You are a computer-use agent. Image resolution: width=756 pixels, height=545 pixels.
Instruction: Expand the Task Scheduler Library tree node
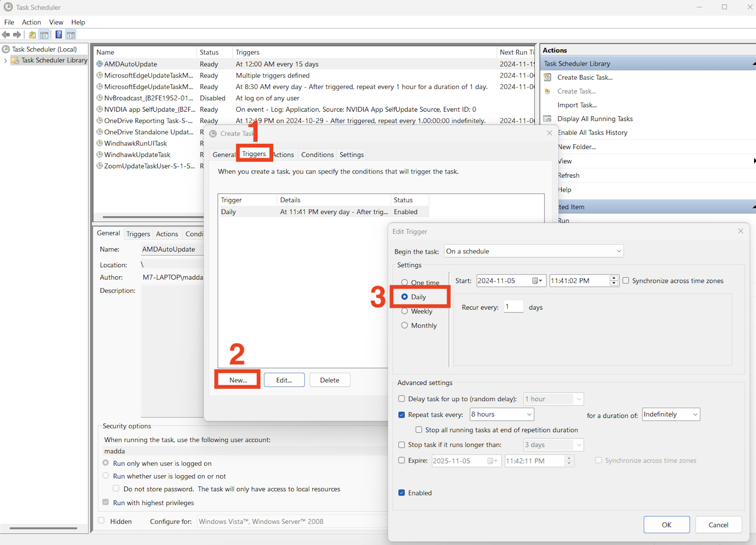(5, 60)
